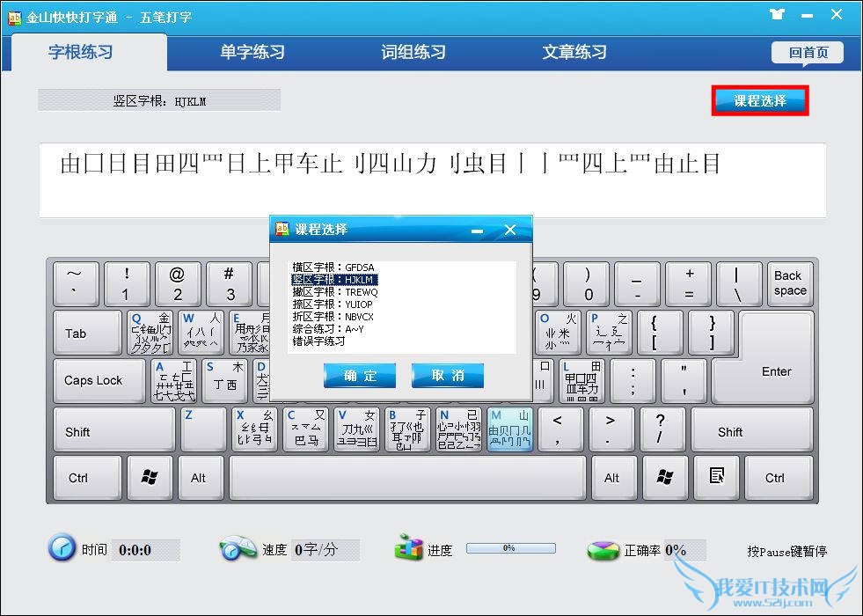
Task: Select highlighted course 竖区字根：HJKLM in list
Action: (x=333, y=280)
